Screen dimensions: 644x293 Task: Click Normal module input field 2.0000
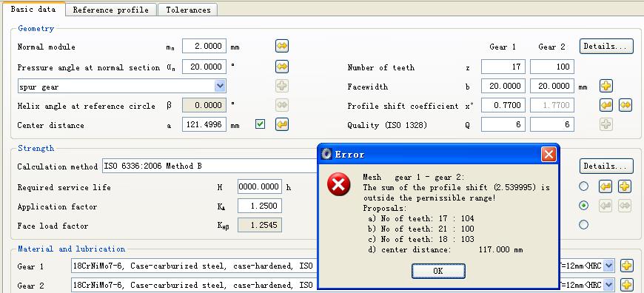coord(204,46)
